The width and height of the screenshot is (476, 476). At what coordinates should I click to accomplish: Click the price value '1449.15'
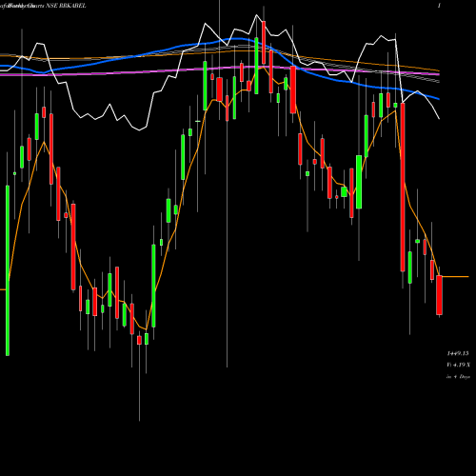coord(458,353)
